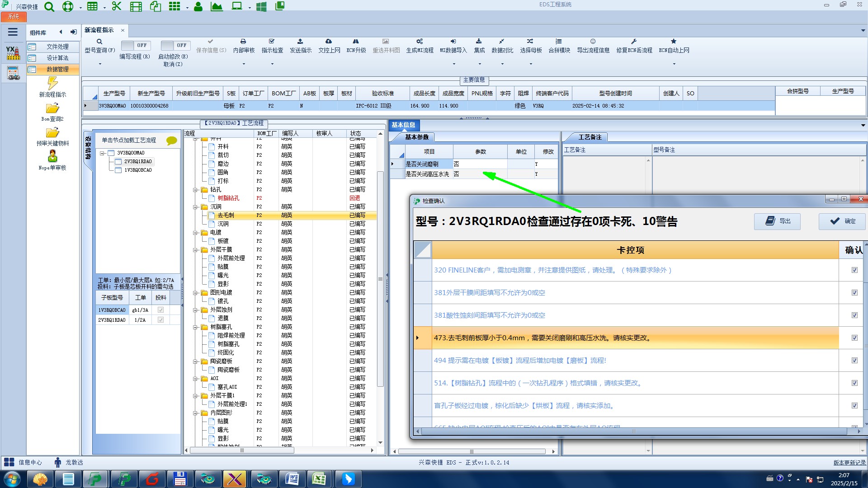Screen dimensions: 868x488
Task: Switch to the 工艺备注 tab
Action: coord(590,137)
